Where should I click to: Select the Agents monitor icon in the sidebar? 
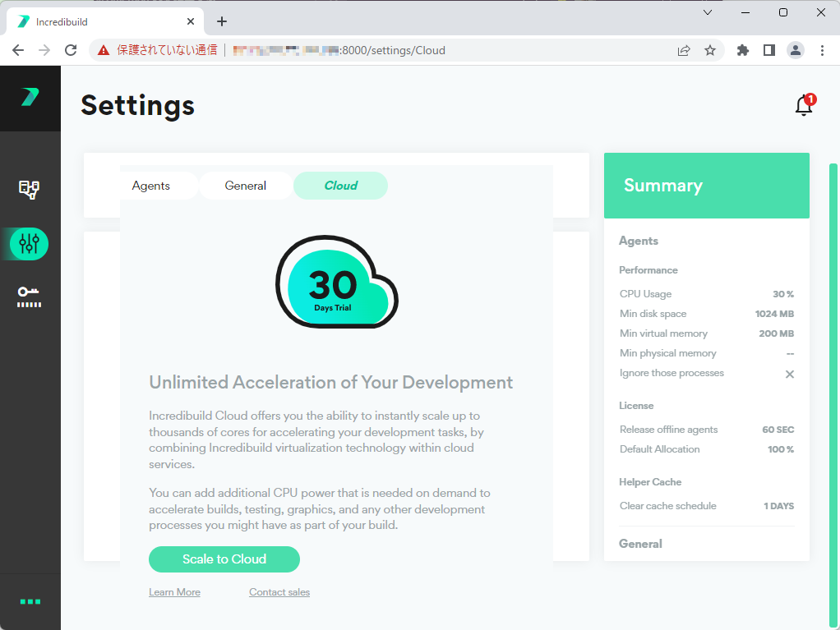[x=30, y=190]
